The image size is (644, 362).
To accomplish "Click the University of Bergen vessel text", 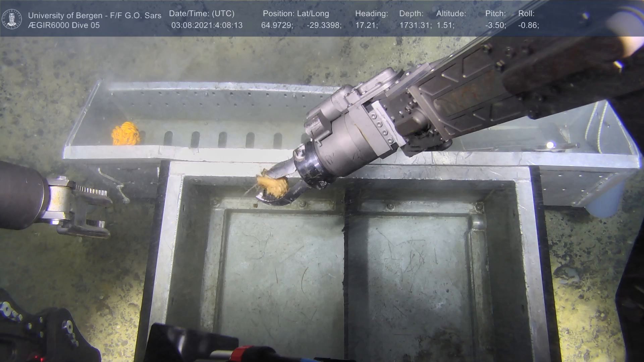I will point(95,15).
